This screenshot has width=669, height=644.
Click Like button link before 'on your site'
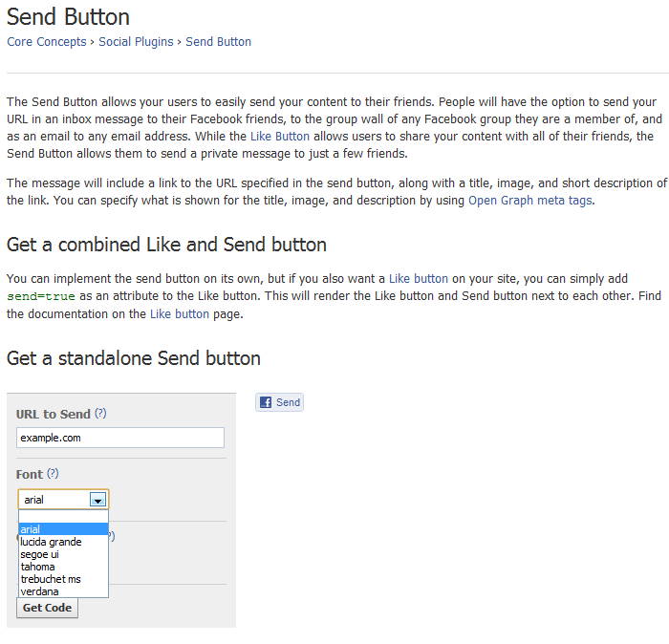click(x=418, y=278)
